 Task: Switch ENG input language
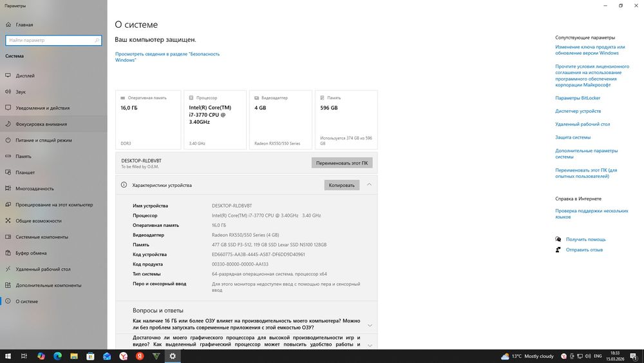click(x=598, y=356)
